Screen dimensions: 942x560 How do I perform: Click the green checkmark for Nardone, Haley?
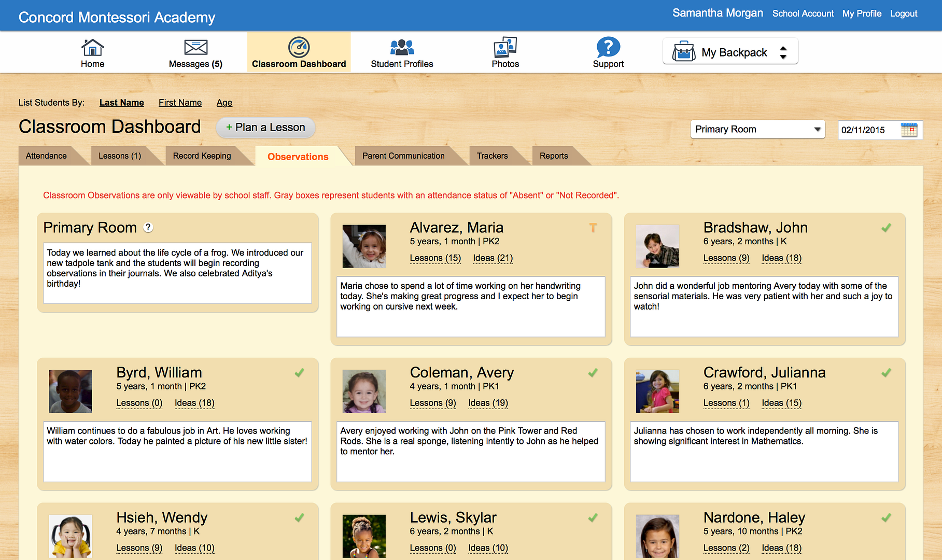(x=886, y=517)
